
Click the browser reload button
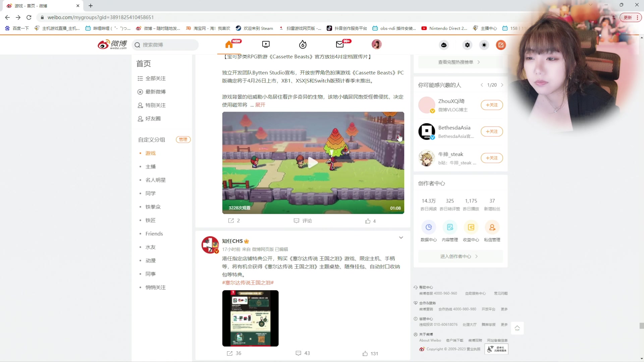point(29,17)
